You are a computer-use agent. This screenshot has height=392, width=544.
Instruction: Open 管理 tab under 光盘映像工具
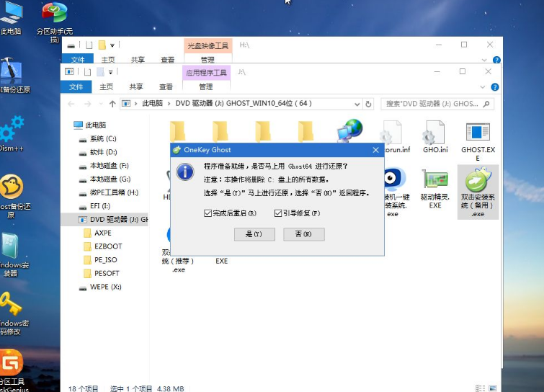tap(208, 60)
